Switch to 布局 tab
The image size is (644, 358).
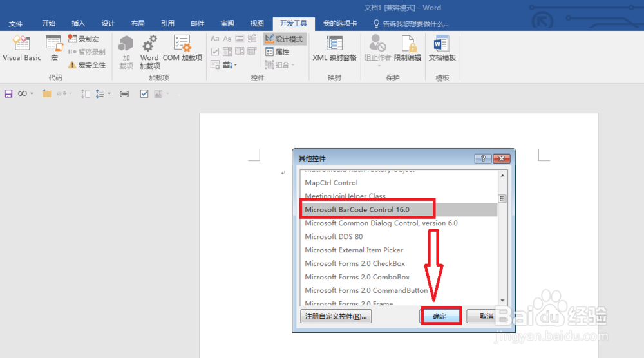coord(138,23)
